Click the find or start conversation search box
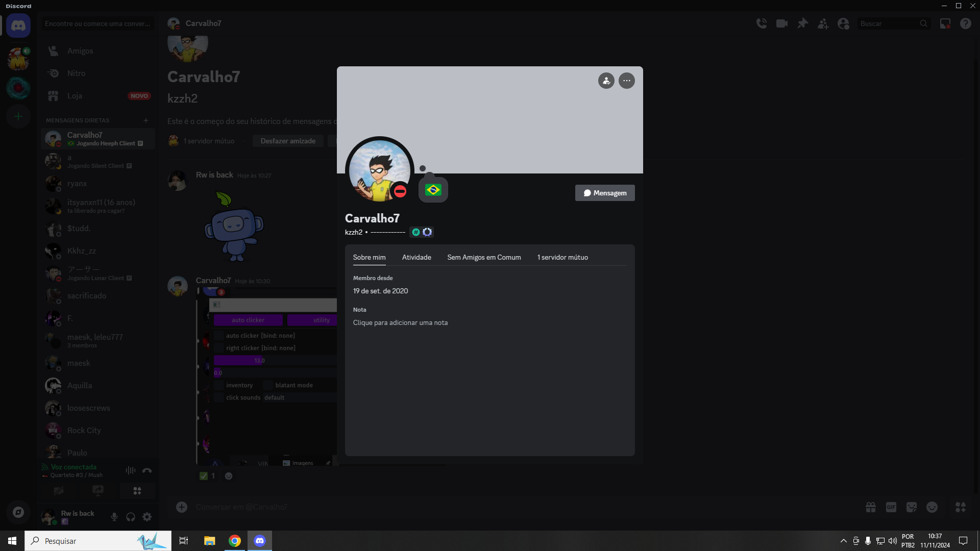Viewport: 980px width, 551px height. 98,23
